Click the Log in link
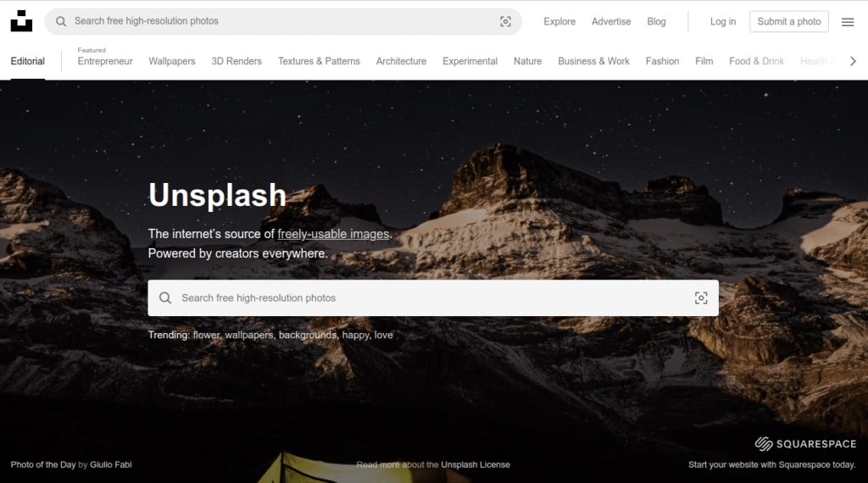The width and height of the screenshot is (868, 483). (x=723, y=21)
